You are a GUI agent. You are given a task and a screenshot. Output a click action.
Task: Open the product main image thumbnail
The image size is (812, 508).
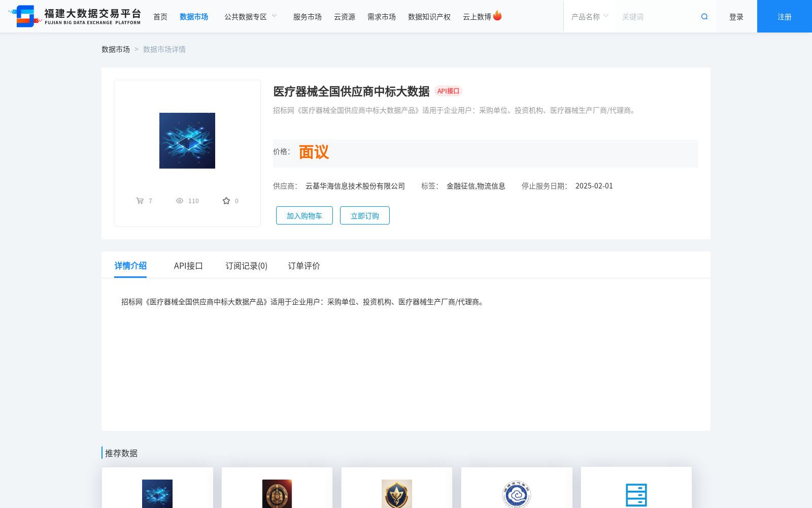[187, 141]
